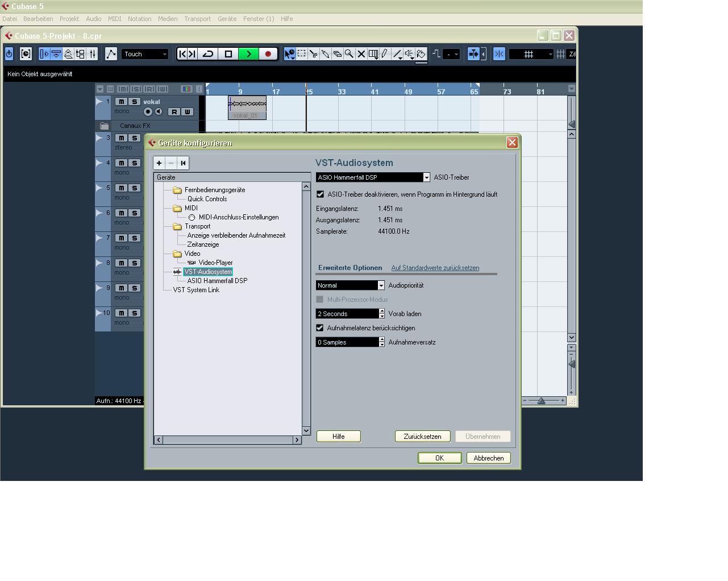The image size is (728, 581).
Task: Select the Color paint bucket tool
Action: 421,54
